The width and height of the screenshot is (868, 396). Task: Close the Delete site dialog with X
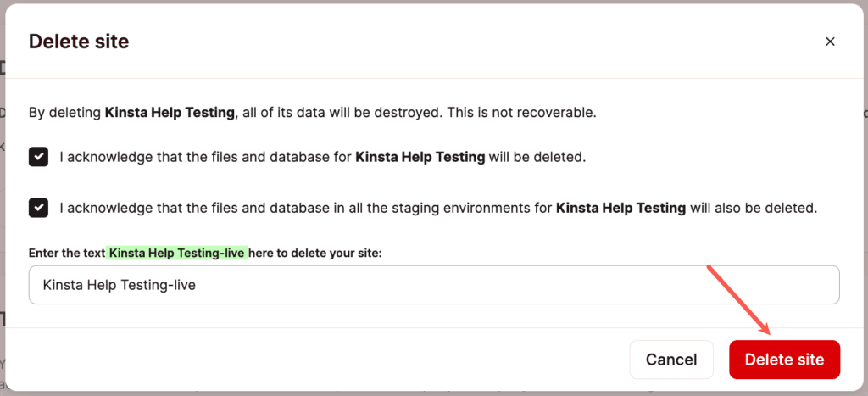point(830,42)
